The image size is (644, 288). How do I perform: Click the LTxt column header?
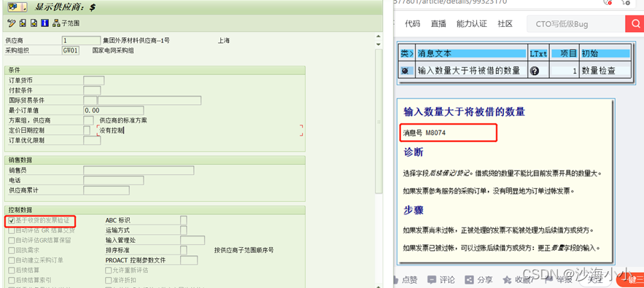538,53
